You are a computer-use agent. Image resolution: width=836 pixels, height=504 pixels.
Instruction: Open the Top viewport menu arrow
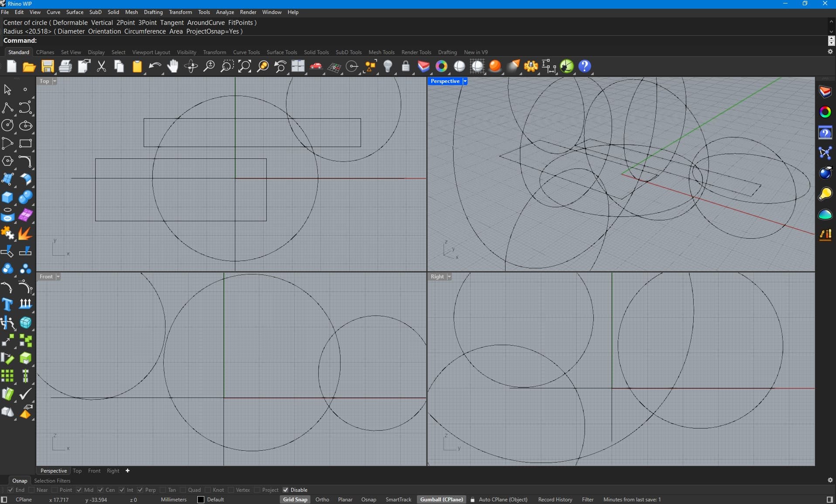tap(55, 81)
